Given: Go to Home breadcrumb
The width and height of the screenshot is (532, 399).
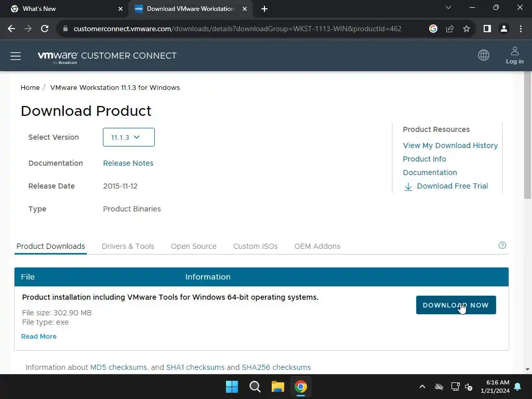Looking at the screenshot, I should (30, 87).
